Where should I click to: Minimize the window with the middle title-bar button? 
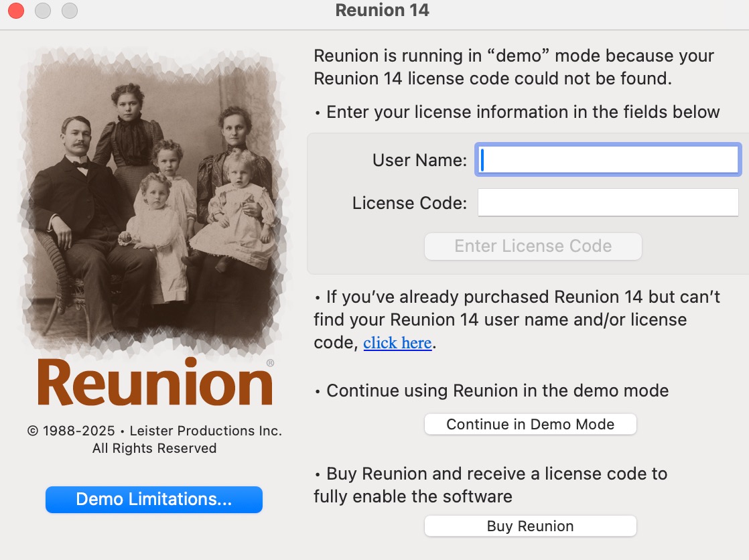pyautogui.click(x=43, y=11)
